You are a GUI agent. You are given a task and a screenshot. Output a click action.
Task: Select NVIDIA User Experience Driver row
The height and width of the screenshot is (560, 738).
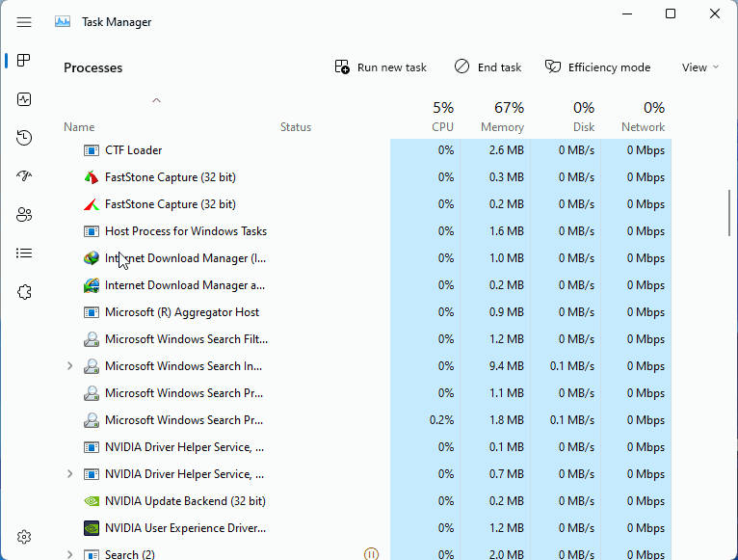click(367, 528)
